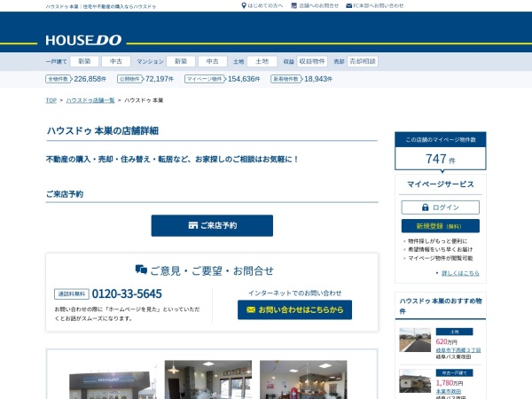Click the ログイン button
The image size is (532, 399).
click(x=441, y=207)
